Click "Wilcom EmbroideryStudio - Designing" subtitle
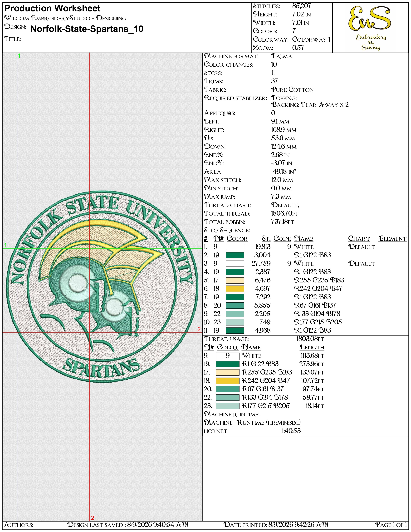 tap(65, 18)
